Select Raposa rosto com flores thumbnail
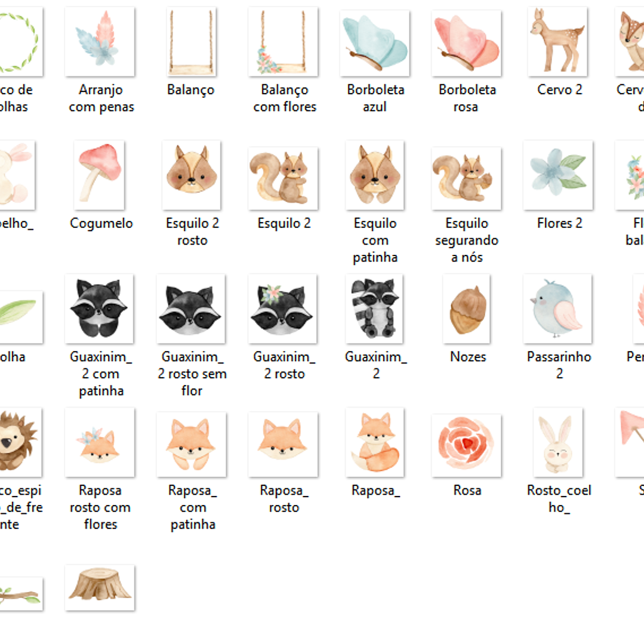644x644 pixels. pyautogui.click(x=100, y=442)
